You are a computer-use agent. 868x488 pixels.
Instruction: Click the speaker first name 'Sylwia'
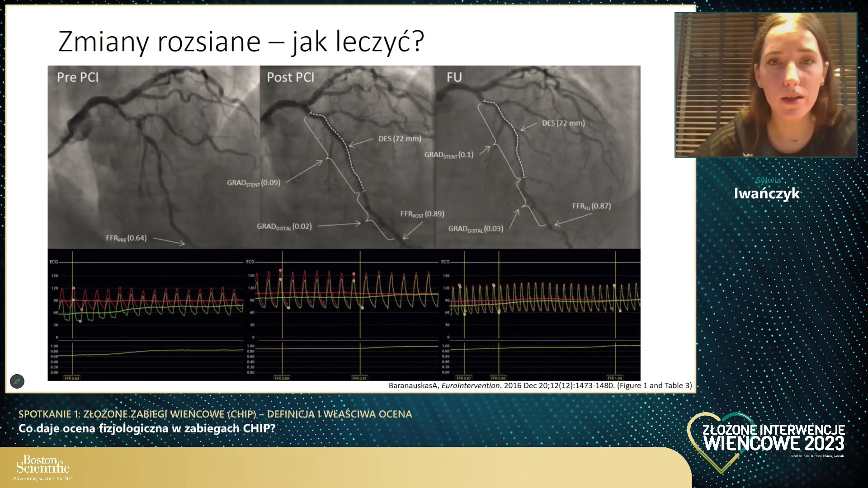click(768, 180)
